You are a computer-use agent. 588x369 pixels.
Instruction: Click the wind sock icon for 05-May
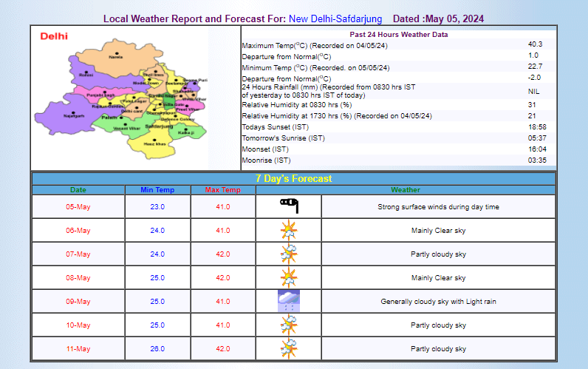click(289, 206)
